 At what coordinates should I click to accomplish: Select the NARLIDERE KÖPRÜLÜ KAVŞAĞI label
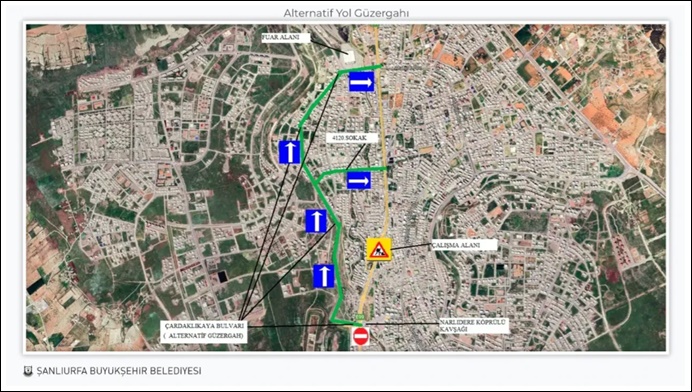click(x=474, y=326)
